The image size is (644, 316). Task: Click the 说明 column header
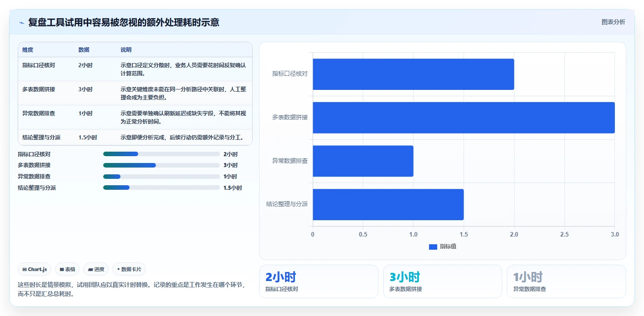click(x=126, y=50)
